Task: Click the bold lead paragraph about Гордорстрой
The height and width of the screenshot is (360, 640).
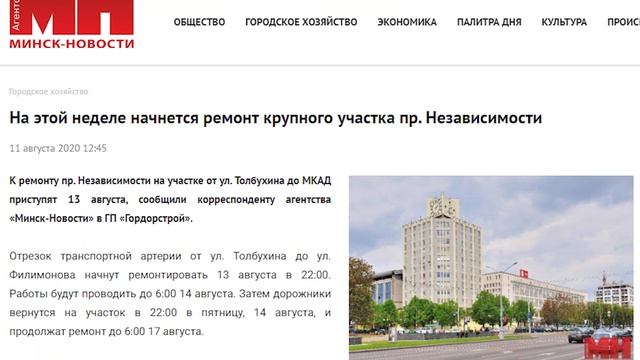Action: (x=170, y=200)
